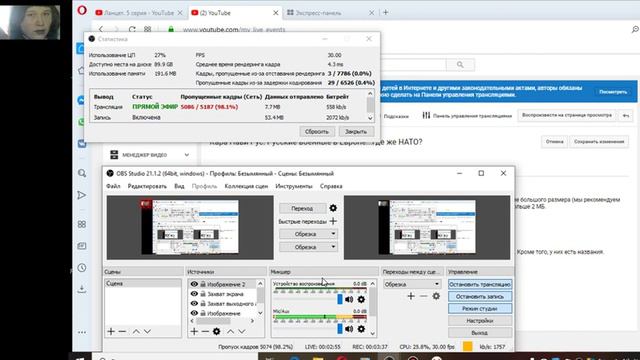Move scene down in Сцены list
Screen dimensions: 640x360
(x=147, y=331)
